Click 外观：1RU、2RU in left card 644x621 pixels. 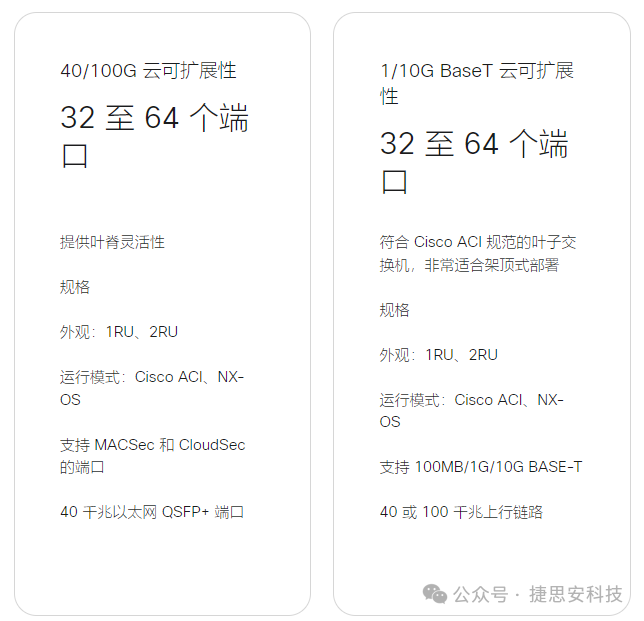point(119,332)
